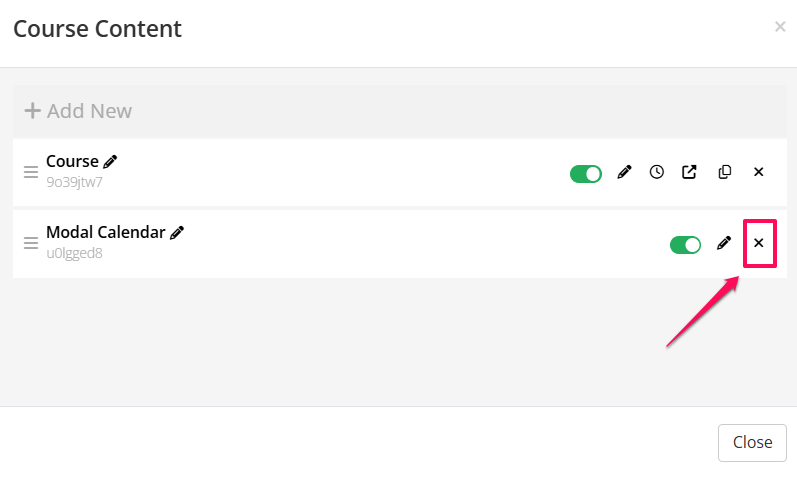Open Course in new window icon
This screenshot has width=797, height=477.
point(689,172)
